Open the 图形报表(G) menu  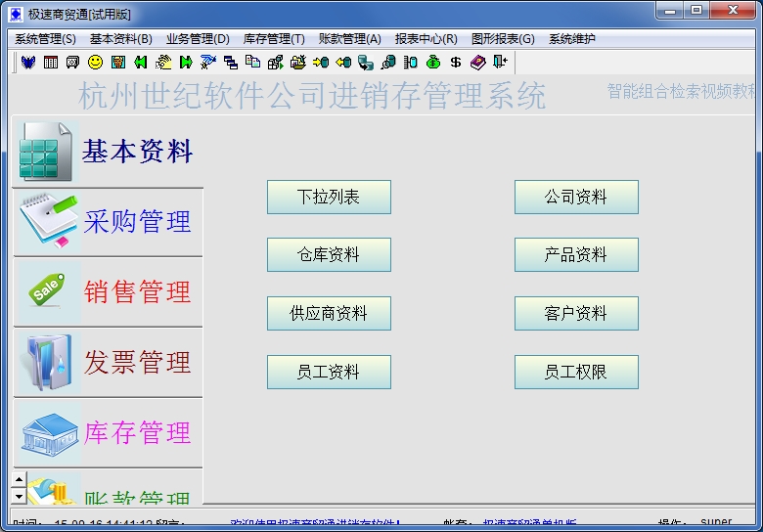[x=503, y=39]
